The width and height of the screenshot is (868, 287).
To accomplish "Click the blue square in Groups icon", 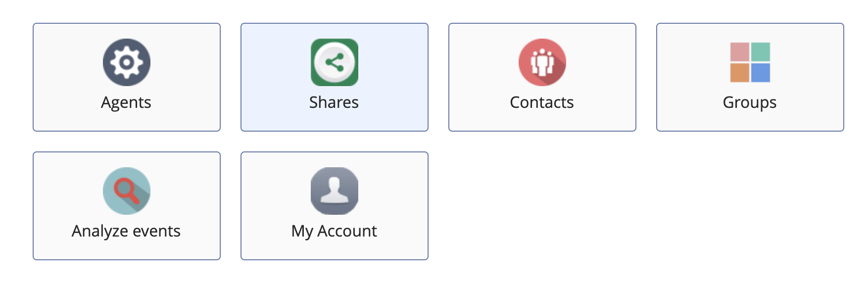I will click(x=761, y=73).
